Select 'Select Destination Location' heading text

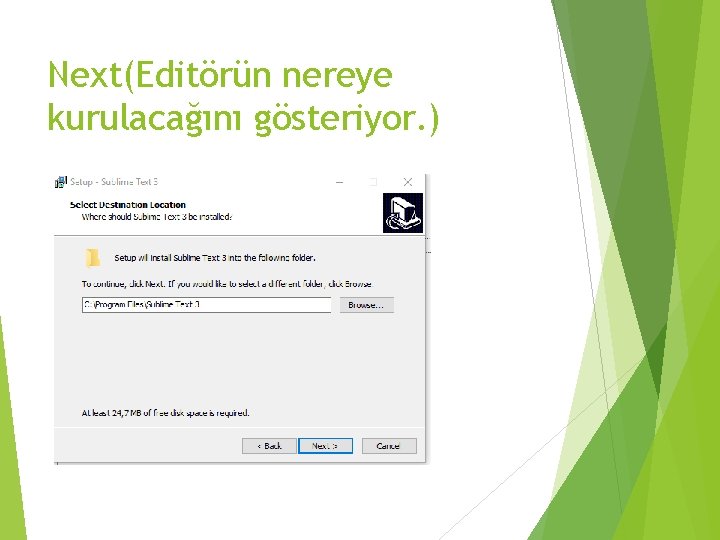tap(128, 205)
